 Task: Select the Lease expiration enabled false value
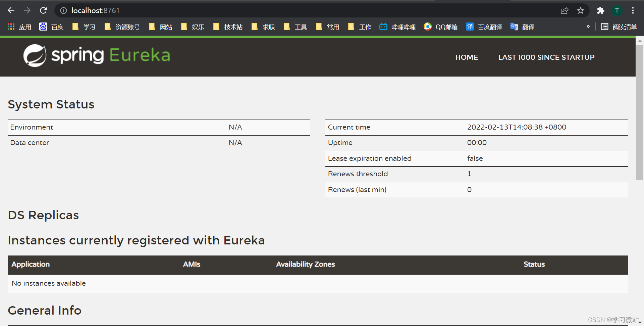click(x=475, y=158)
